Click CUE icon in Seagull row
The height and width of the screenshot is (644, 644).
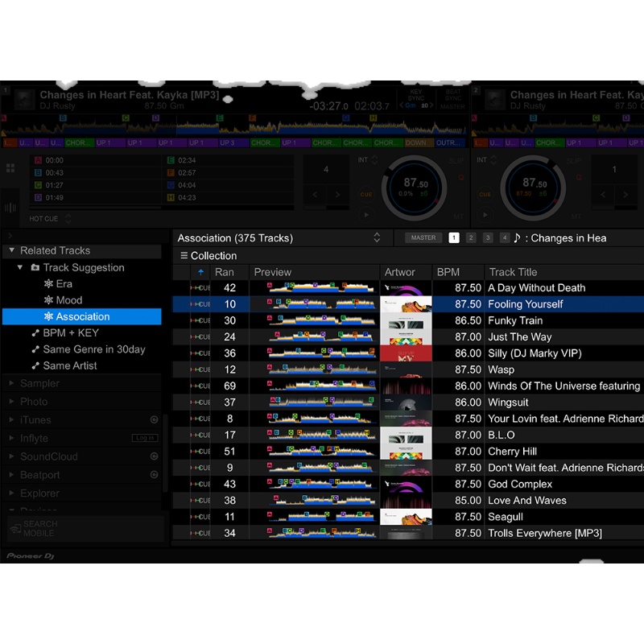point(200,517)
